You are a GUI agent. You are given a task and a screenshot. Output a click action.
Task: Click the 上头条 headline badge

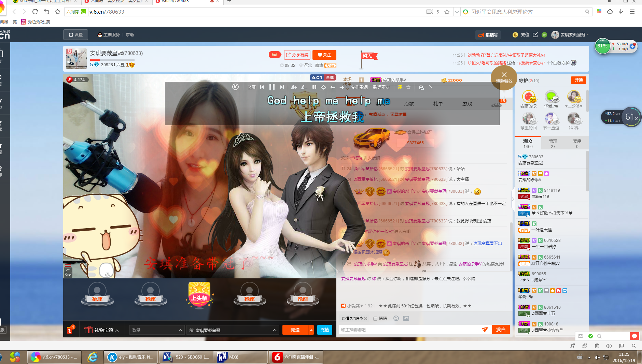point(200,295)
